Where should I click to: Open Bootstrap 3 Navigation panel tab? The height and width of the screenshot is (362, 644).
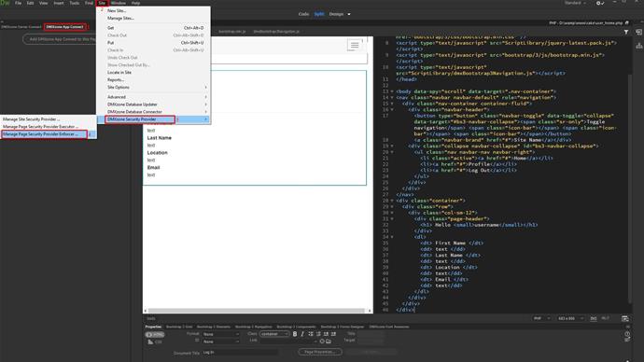[x=254, y=327]
